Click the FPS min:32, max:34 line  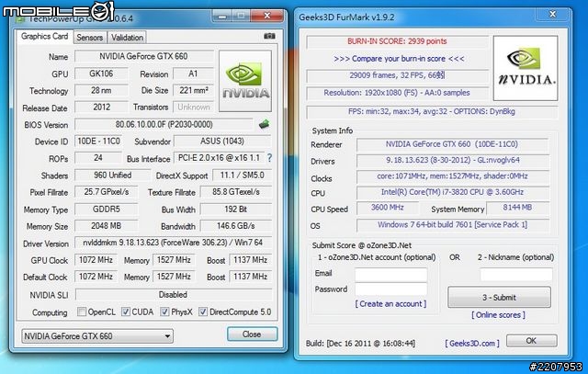pyautogui.click(x=432, y=111)
